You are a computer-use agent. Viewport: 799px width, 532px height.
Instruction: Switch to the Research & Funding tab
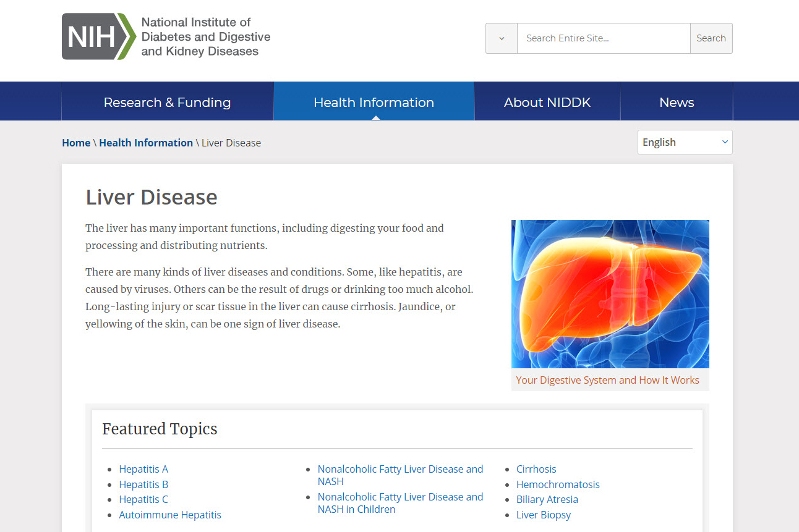click(x=167, y=102)
